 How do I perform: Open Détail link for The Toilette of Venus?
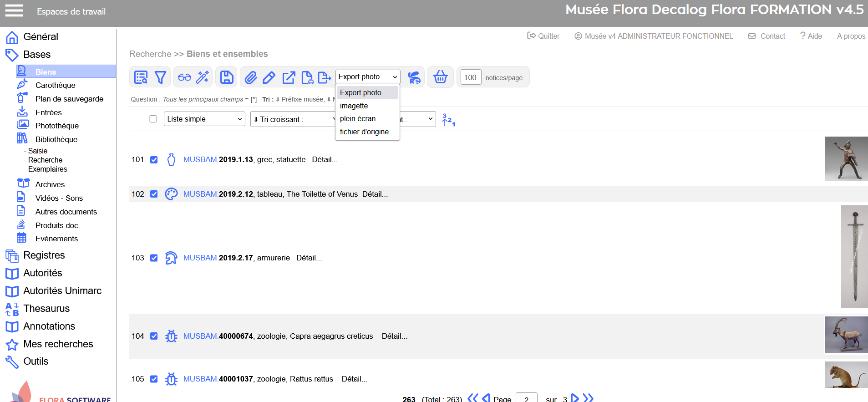coord(375,194)
